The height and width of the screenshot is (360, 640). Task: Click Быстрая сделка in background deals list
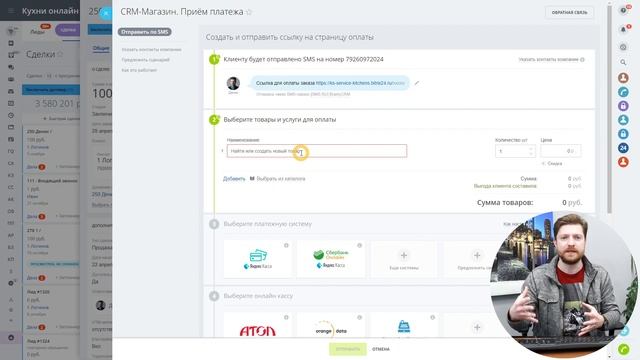point(61,118)
